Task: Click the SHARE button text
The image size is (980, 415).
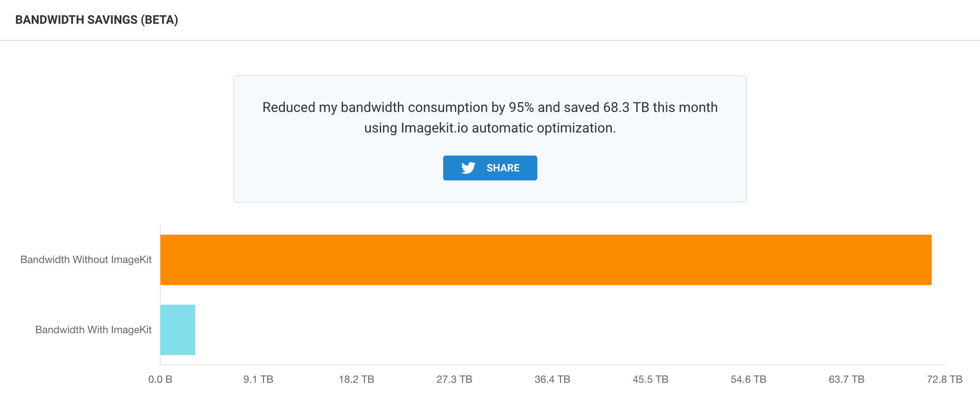Action: tap(503, 168)
